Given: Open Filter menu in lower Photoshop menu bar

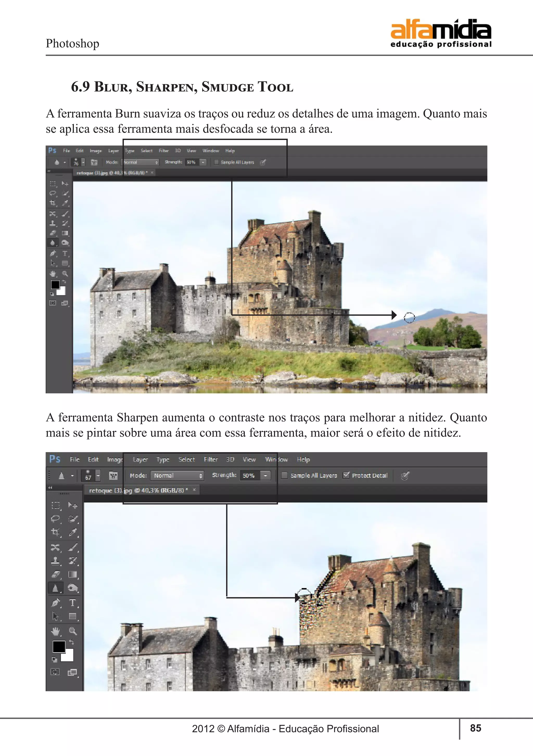Looking at the screenshot, I should [x=211, y=459].
